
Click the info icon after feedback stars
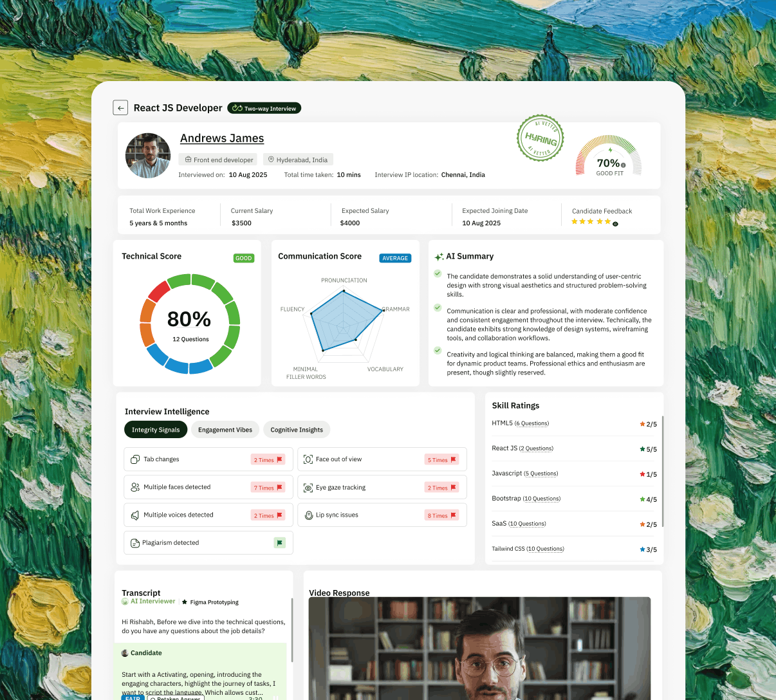pyautogui.click(x=615, y=224)
